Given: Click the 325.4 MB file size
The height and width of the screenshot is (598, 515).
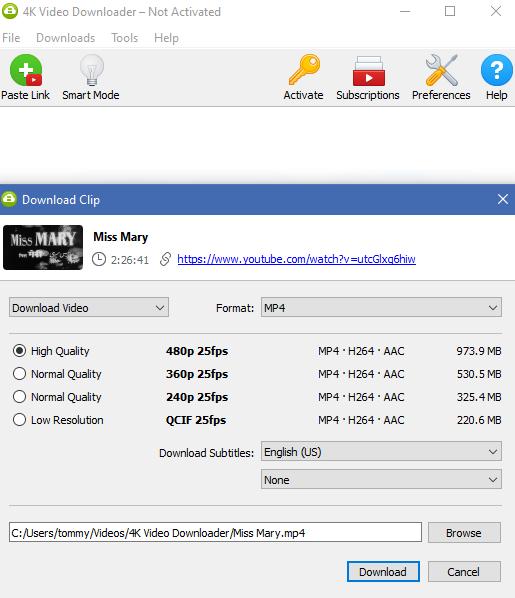Looking at the screenshot, I should (479, 397).
